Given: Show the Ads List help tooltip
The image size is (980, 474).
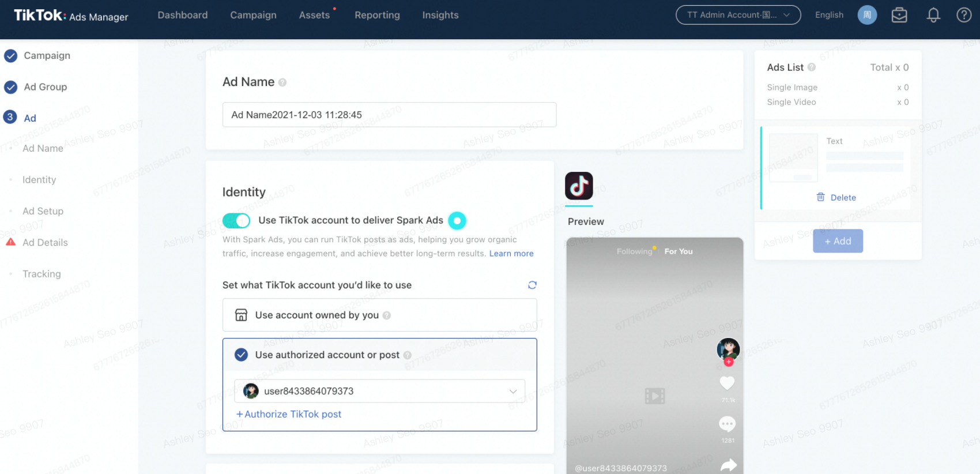Looking at the screenshot, I should coord(812,67).
